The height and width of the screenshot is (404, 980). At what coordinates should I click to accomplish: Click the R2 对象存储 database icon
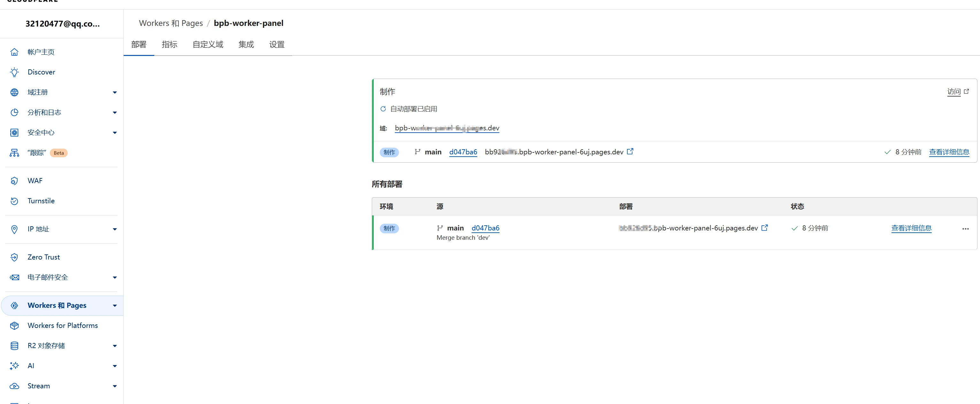(x=14, y=346)
